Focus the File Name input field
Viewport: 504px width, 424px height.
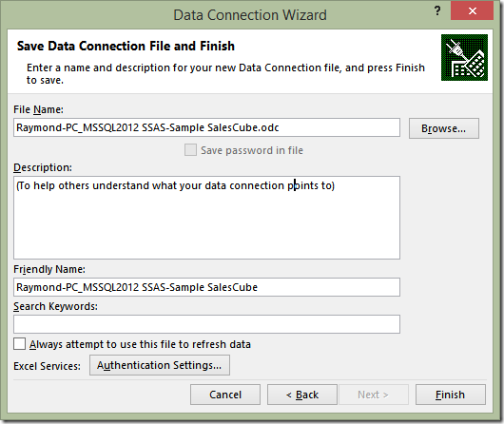pyautogui.click(x=206, y=127)
